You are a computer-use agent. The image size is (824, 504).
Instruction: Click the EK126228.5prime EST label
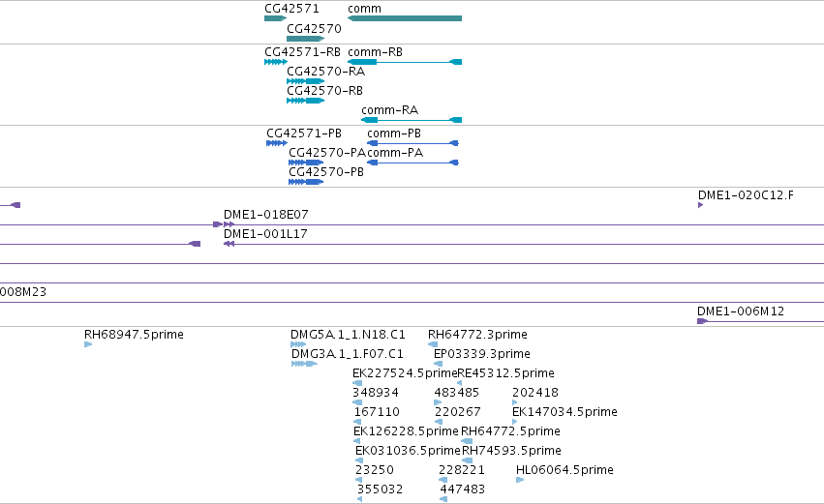(406, 431)
